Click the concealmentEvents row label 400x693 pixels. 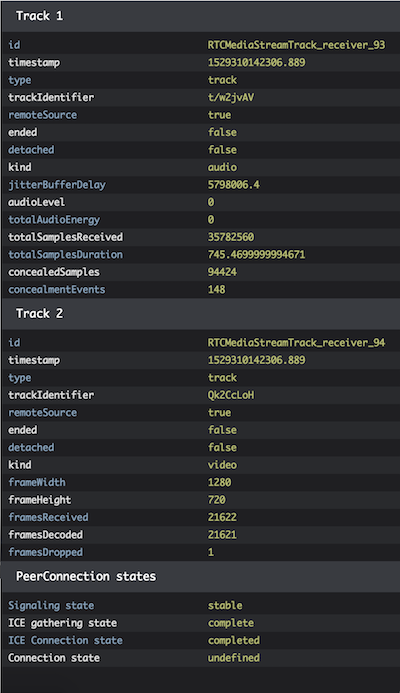[x=57, y=289]
